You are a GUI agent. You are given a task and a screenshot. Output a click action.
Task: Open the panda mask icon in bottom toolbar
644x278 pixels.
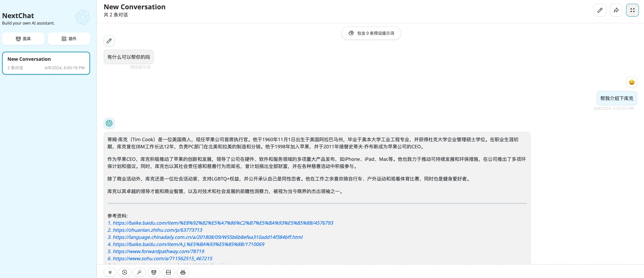154,272
